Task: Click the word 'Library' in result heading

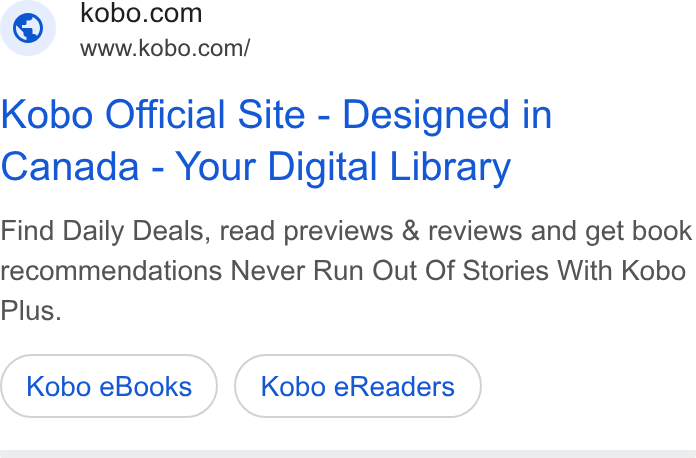Action: pos(451,166)
